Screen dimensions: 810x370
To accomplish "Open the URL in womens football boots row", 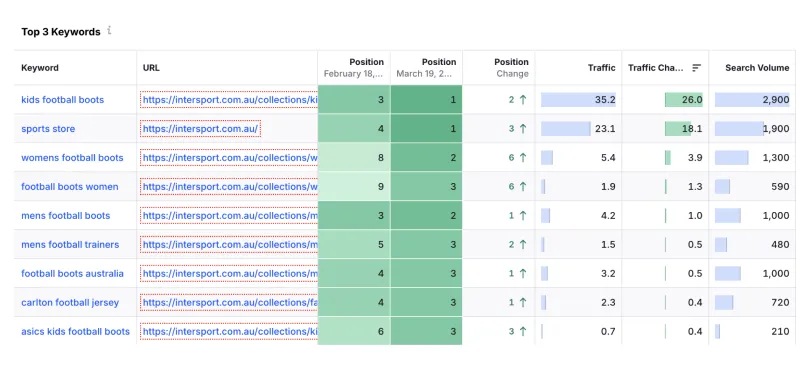I will click(229, 158).
